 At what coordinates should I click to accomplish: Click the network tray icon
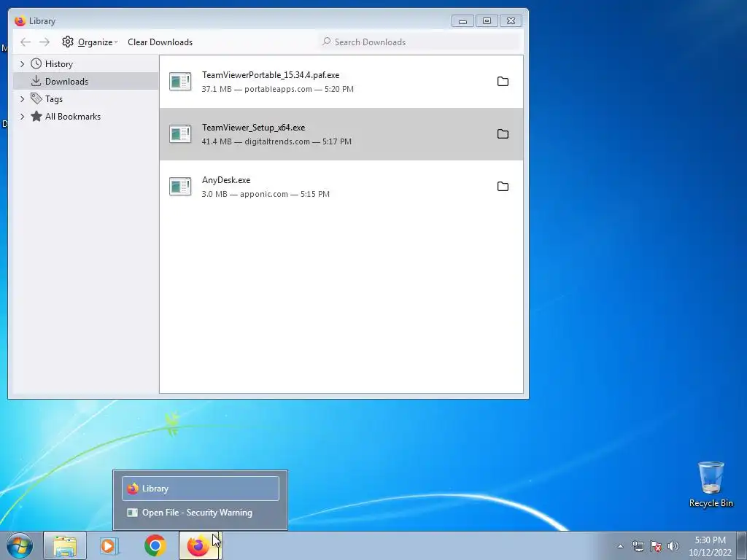click(x=638, y=546)
